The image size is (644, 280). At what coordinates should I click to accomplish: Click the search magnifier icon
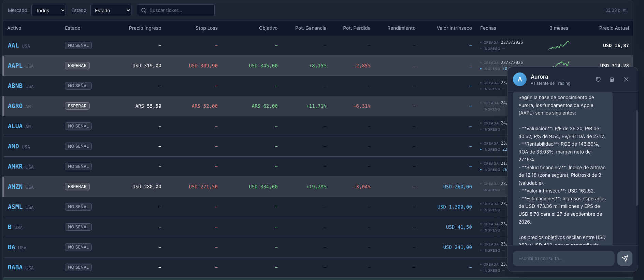click(144, 10)
